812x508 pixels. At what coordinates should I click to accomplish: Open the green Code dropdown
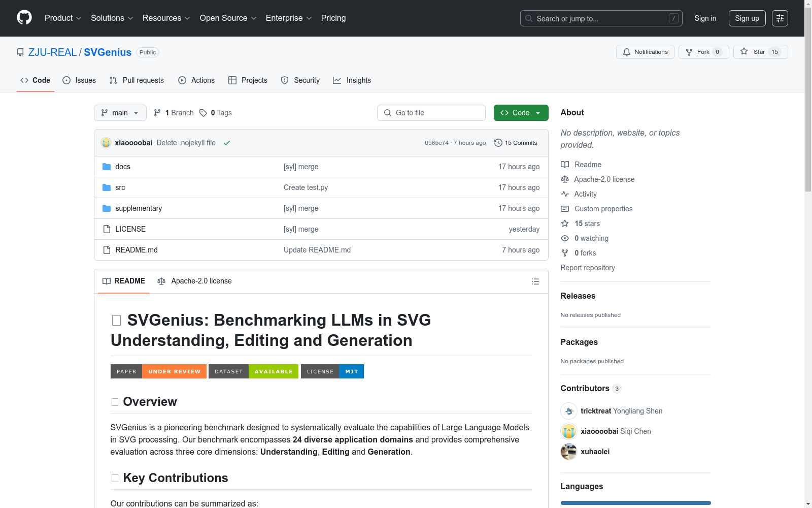tap(521, 113)
